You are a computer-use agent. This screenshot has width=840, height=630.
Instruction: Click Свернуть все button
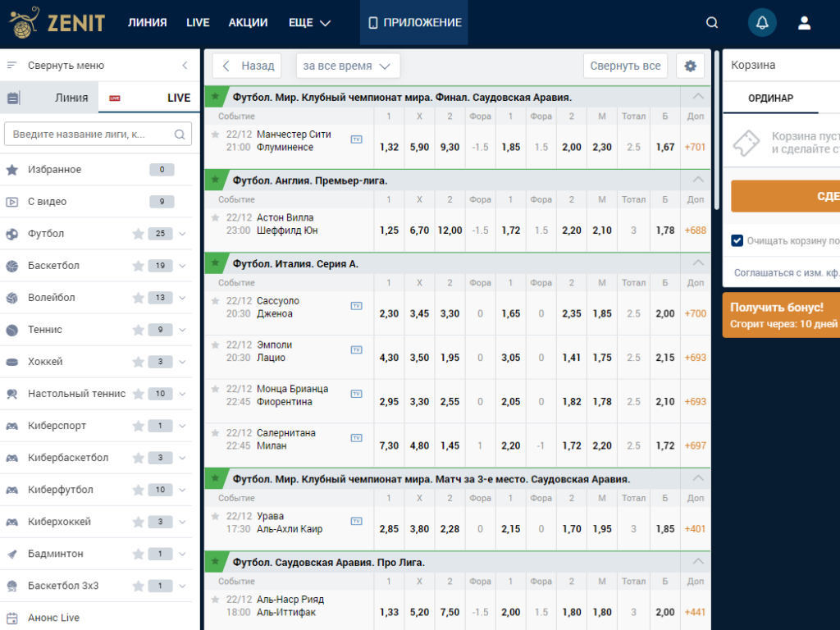(625, 66)
